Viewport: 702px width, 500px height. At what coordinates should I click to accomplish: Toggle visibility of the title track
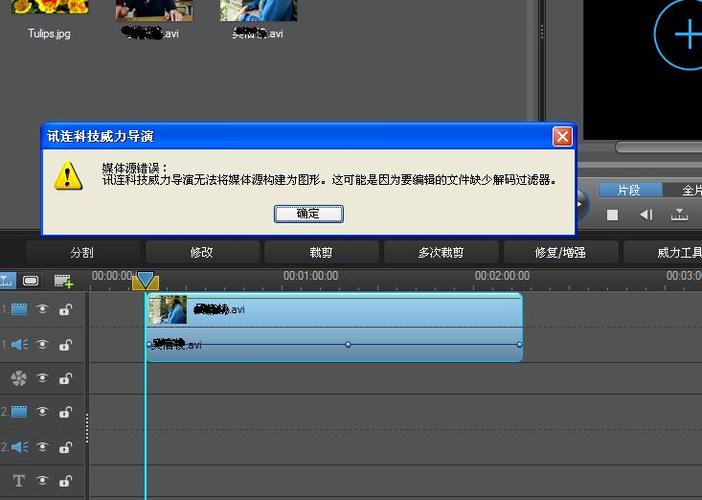43,480
